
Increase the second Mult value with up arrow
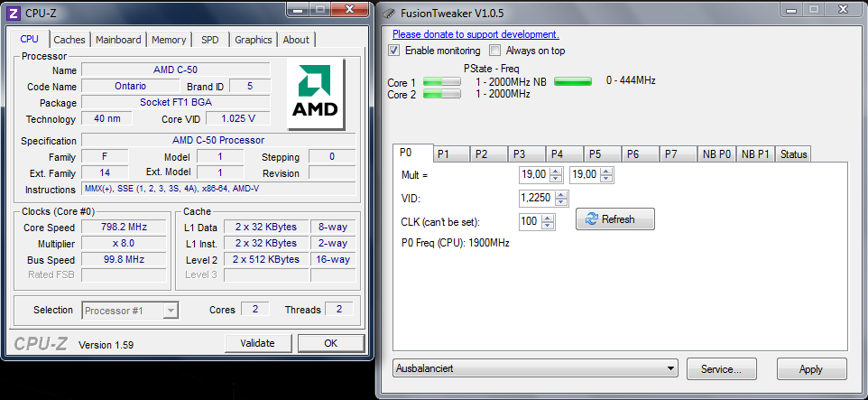(x=606, y=172)
